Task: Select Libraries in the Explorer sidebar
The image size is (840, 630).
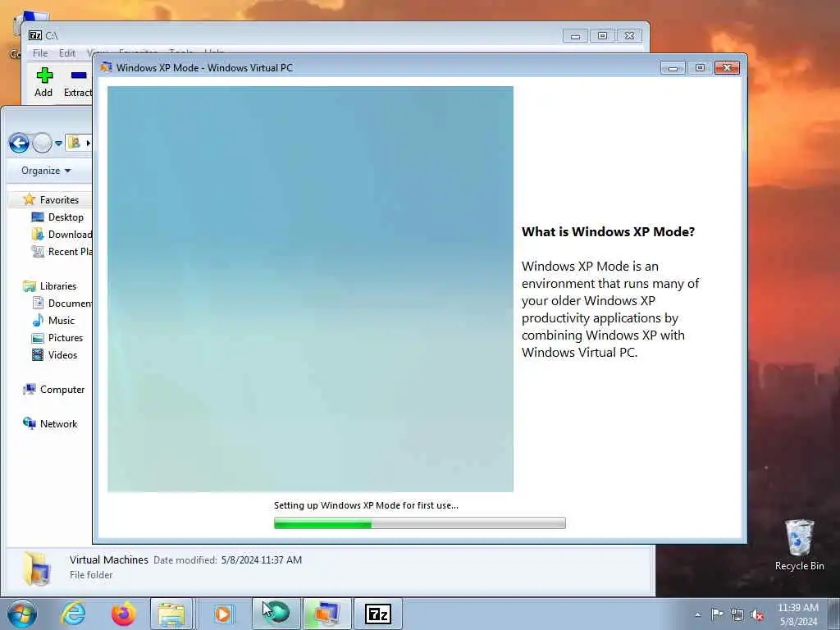Action: pos(58,286)
